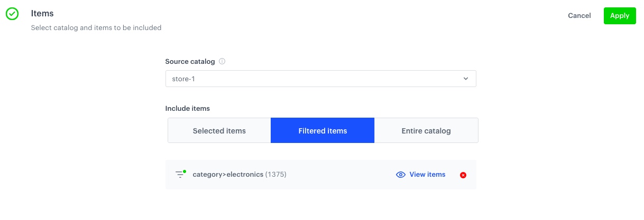Viewport: 644px width, 220px height.
Task: Click the category>electronics filter label
Action: tap(228, 175)
